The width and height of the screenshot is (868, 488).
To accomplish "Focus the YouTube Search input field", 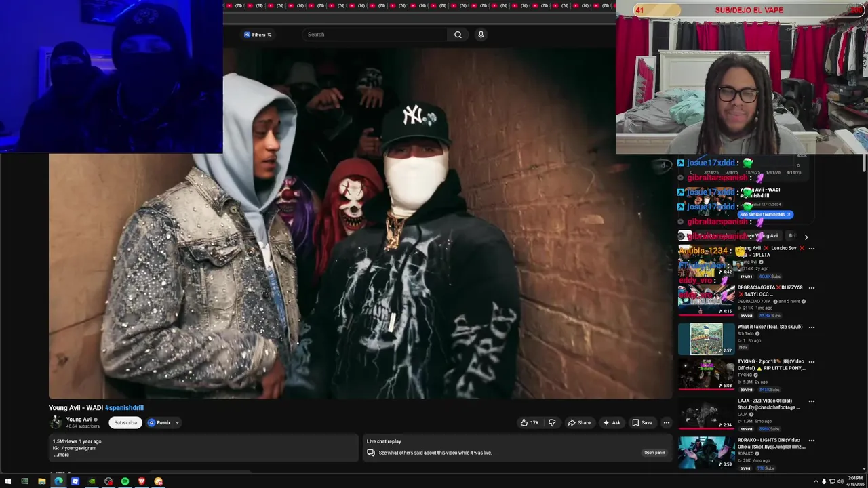I will (x=375, y=35).
